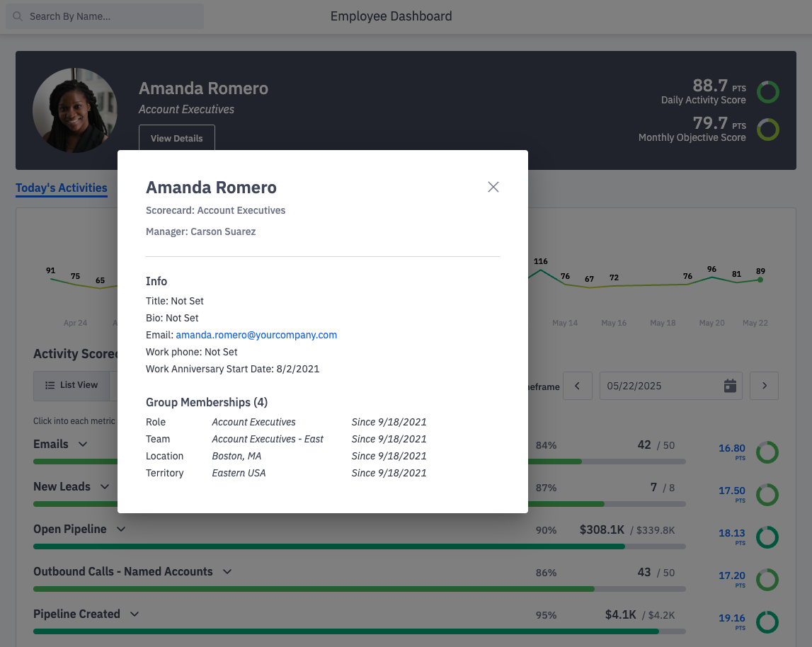Expand the New Leads metric
The height and width of the screenshot is (647, 812).
click(105, 487)
